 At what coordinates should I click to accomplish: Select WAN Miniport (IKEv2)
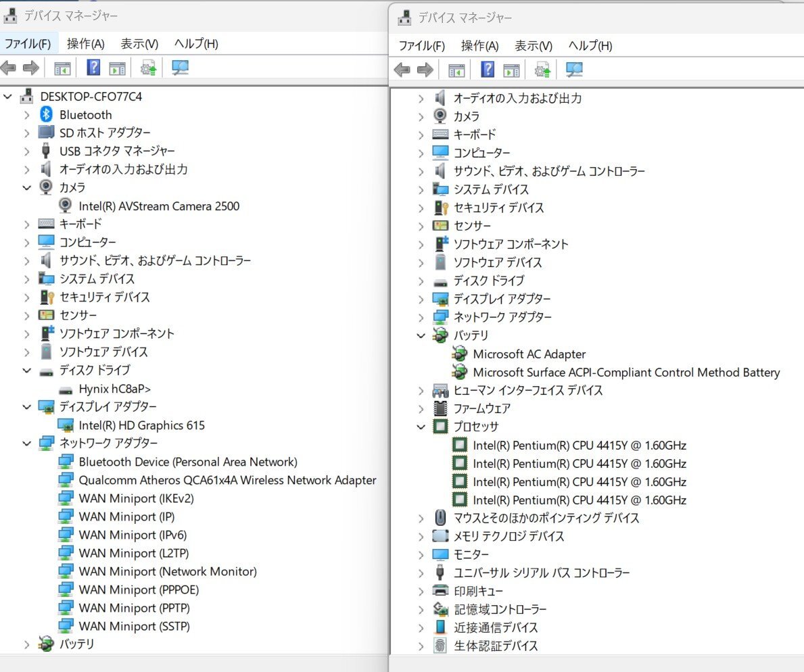[137, 498]
